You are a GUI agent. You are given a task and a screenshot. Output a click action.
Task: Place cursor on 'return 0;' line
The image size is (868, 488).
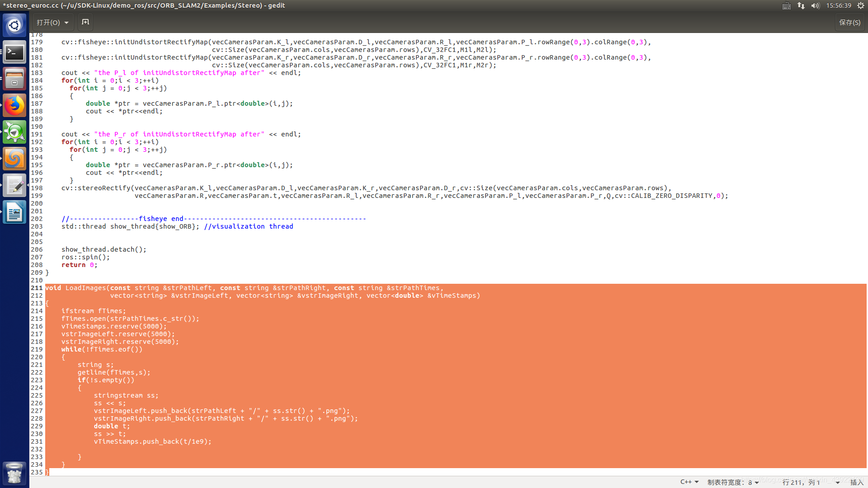tap(80, 265)
